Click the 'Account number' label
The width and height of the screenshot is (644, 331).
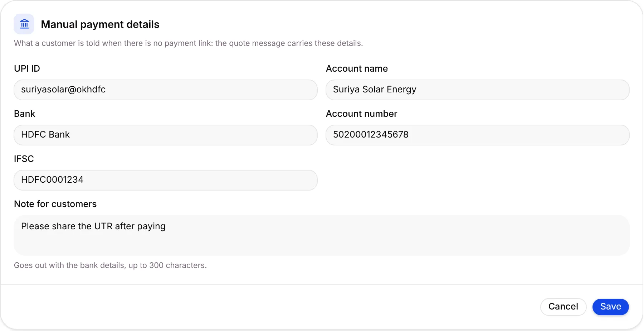tap(361, 114)
